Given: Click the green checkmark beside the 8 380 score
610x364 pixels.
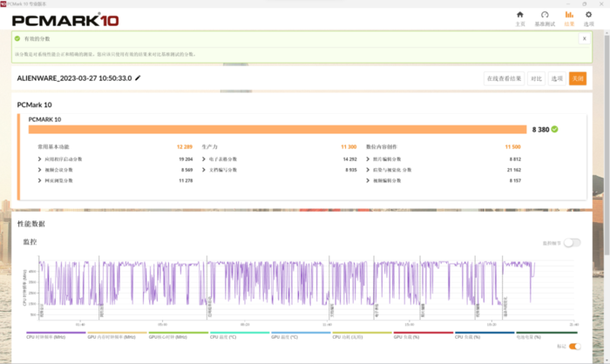Looking at the screenshot, I should (x=555, y=129).
